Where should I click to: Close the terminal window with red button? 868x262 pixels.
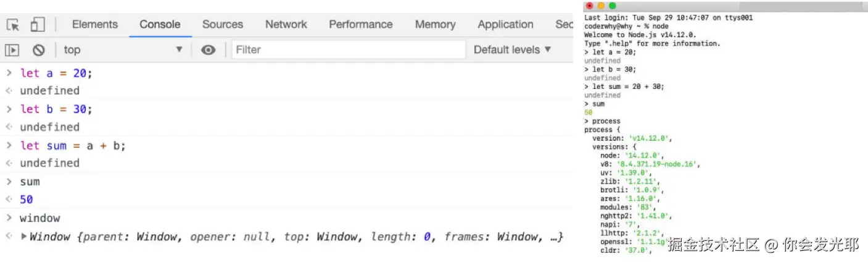pyautogui.click(x=590, y=6)
